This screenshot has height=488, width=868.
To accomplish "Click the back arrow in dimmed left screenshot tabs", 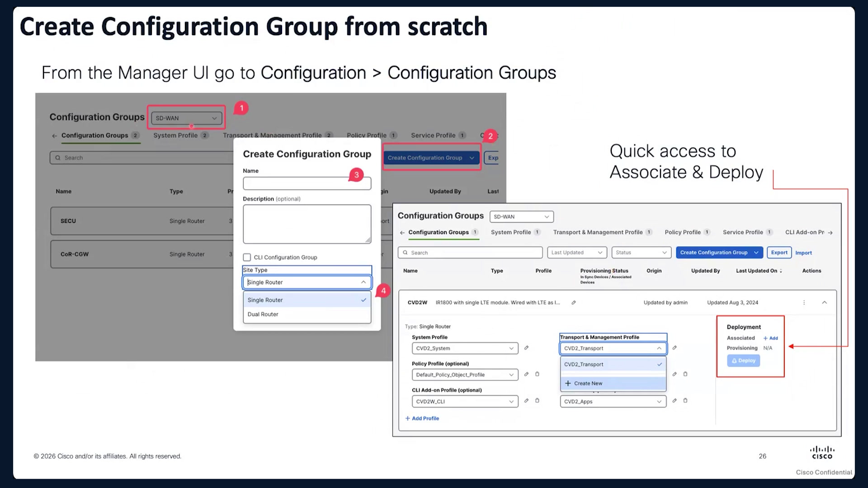I will 55,136.
